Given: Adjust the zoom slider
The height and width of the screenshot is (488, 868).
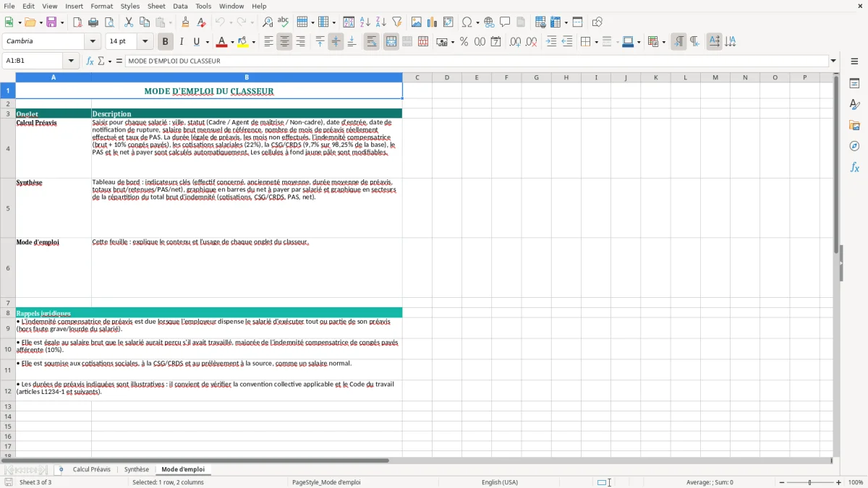Looking at the screenshot, I should click(x=810, y=482).
